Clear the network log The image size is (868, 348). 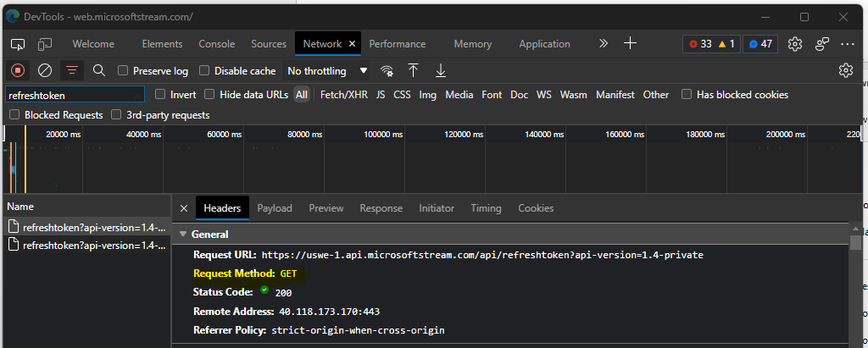coord(45,71)
